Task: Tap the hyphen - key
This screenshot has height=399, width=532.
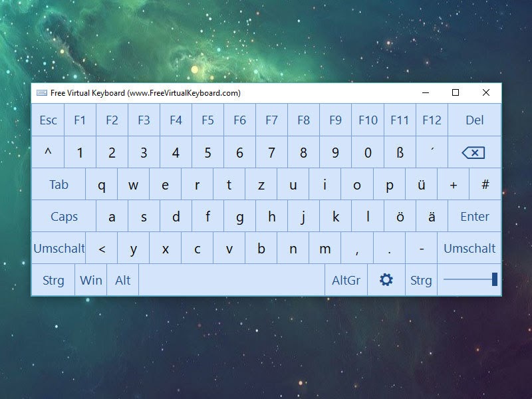Action: [x=421, y=248]
